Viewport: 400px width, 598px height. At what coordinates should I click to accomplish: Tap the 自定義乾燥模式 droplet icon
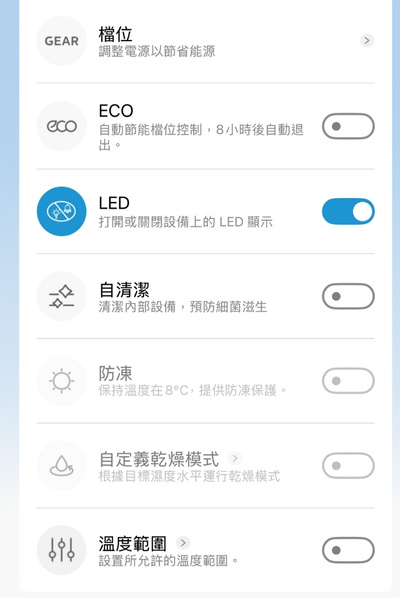pyautogui.click(x=61, y=466)
